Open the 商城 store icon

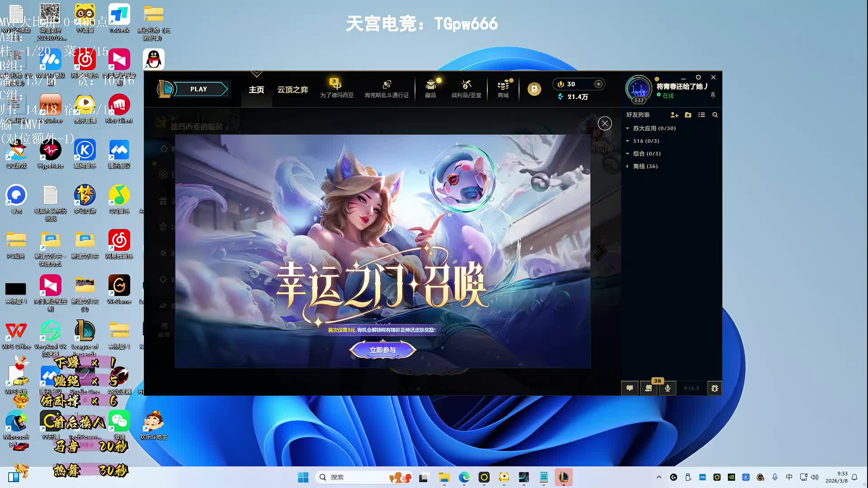[x=503, y=88]
